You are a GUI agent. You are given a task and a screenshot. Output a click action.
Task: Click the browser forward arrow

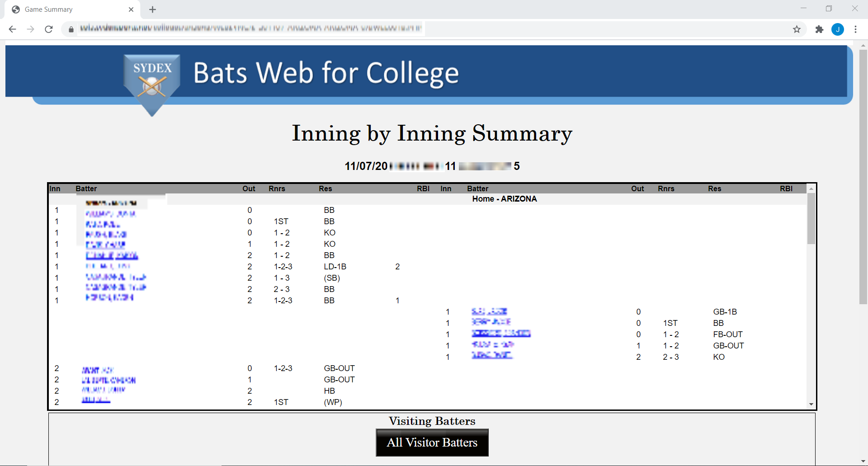pos(30,28)
